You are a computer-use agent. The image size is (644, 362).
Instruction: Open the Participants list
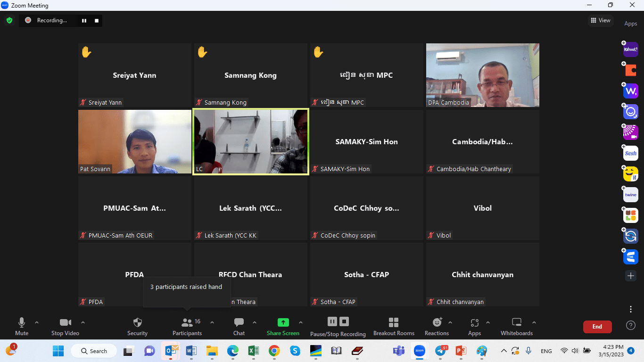[x=187, y=327]
